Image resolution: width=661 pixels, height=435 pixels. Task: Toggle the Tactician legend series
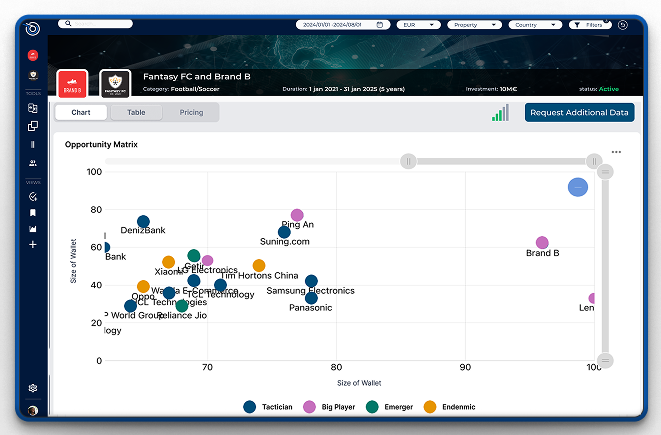pos(268,407)
